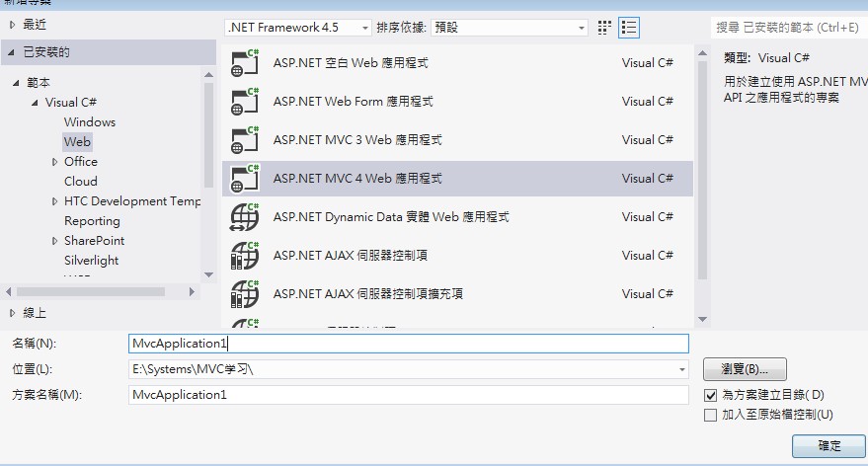Open the 排序依據 預設 sort dropdown

click(x=510, y=28)
